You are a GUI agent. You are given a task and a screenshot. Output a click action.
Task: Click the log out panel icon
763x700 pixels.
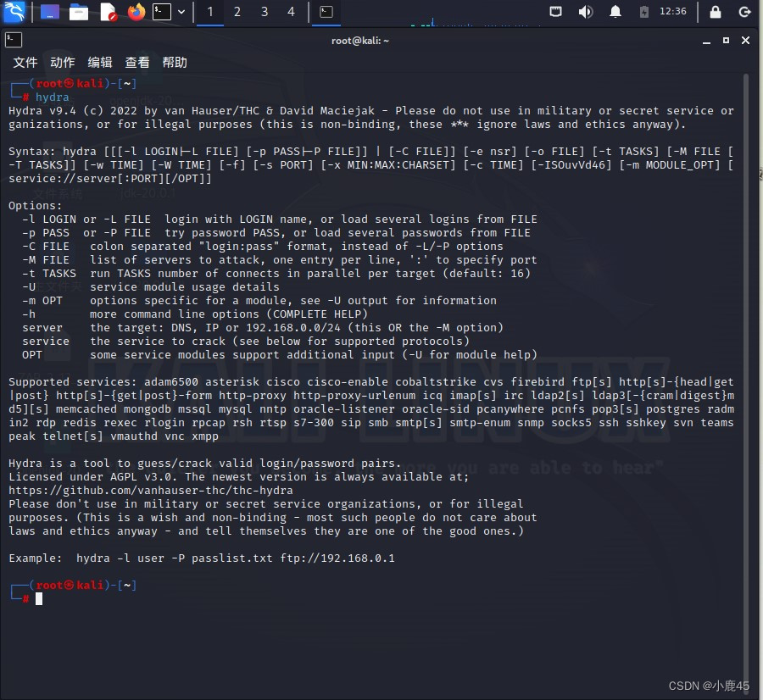tap(744, 12)
